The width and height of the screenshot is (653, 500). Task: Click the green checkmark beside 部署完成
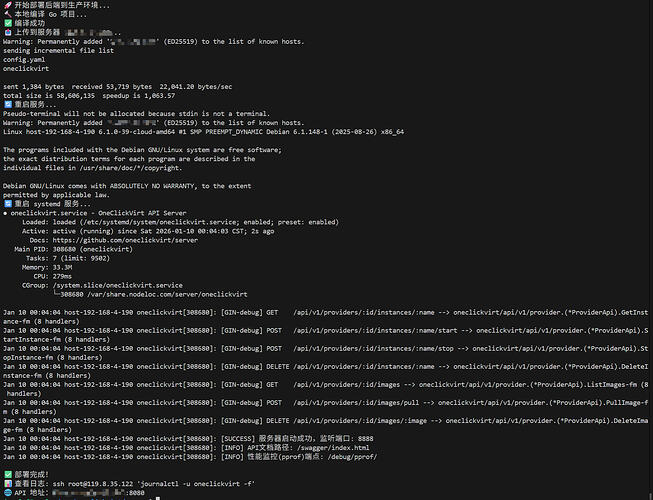(7, 475)
